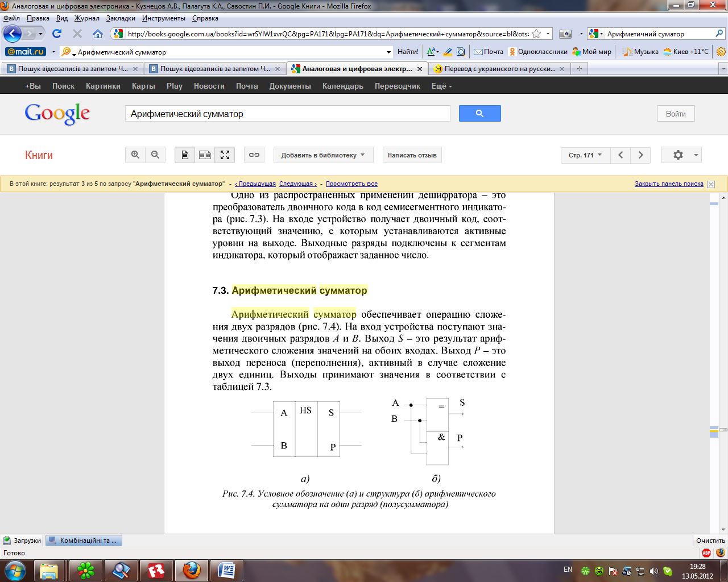
Task: Close the Аналоговая и цифровая электр... tab
Action: pyautogui.click(x=420, y=69)
